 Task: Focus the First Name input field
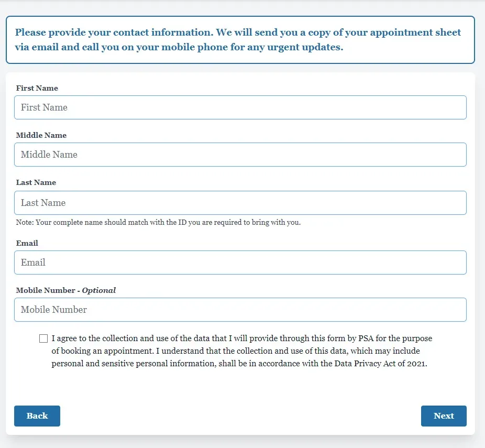pos(240,107)
